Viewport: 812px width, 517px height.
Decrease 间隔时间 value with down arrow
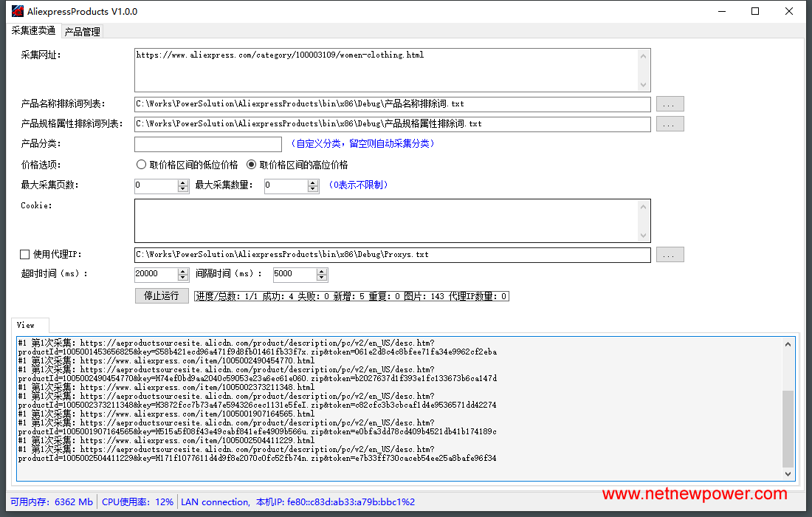tap(321, 278)
